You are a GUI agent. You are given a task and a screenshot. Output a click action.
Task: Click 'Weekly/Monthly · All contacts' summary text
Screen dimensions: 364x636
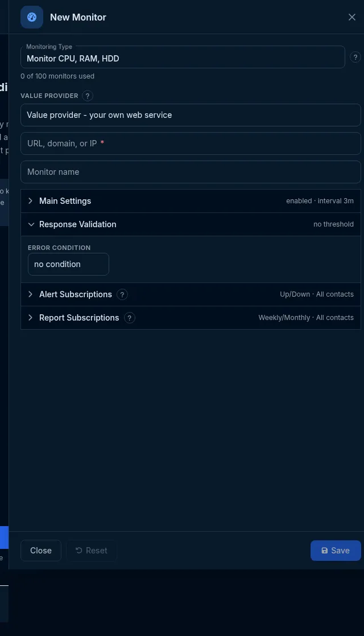pyautogui.click(x=306, y=318)
